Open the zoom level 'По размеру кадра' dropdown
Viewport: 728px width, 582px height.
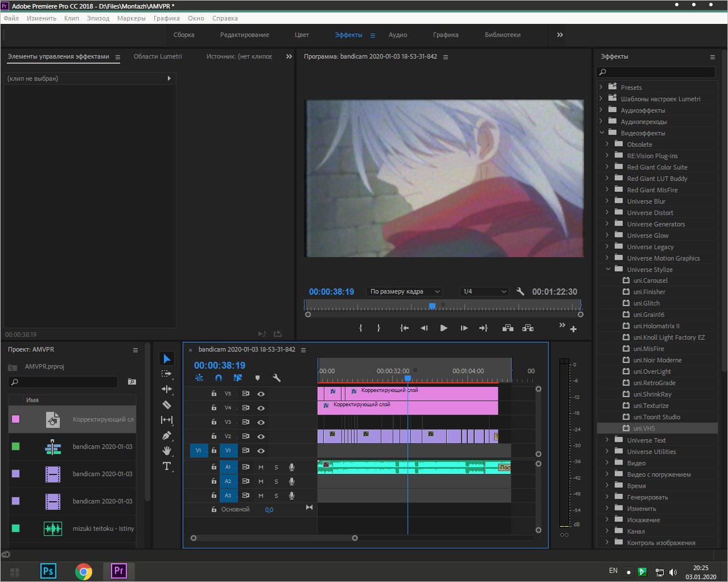point(405,291)
